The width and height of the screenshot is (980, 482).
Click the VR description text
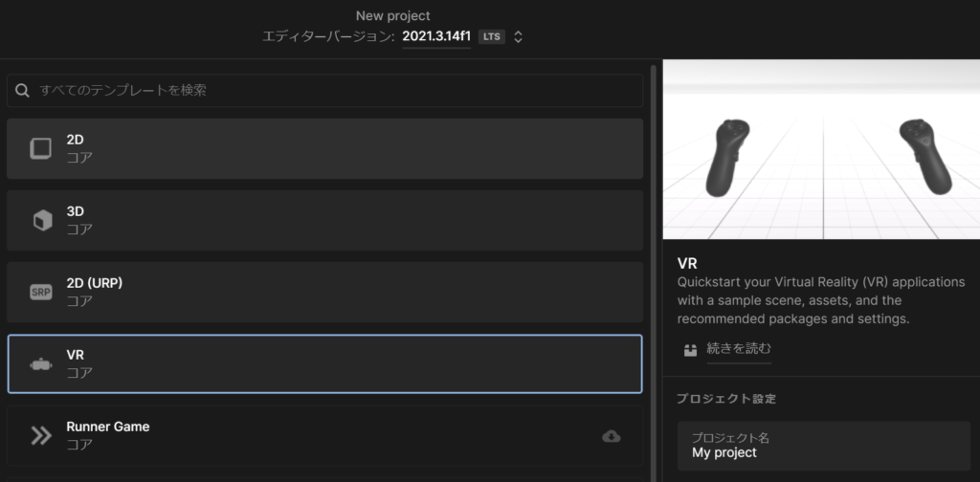(x=821, y=300)
